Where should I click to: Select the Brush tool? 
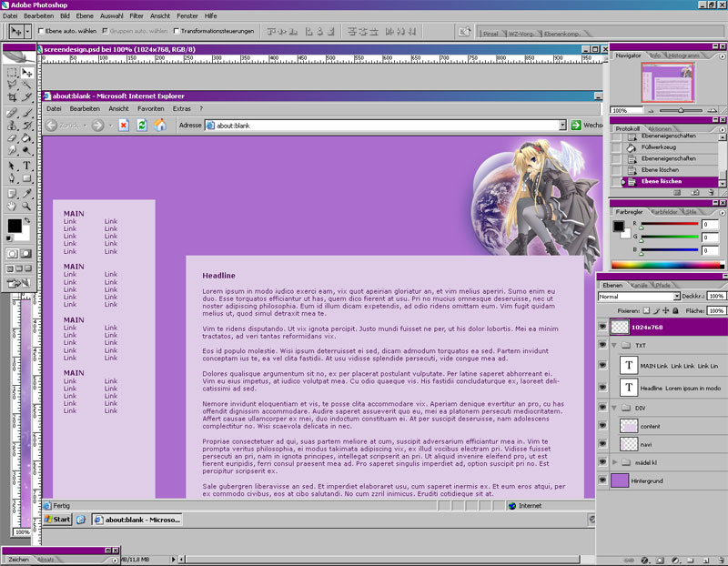tap(27, 113)
